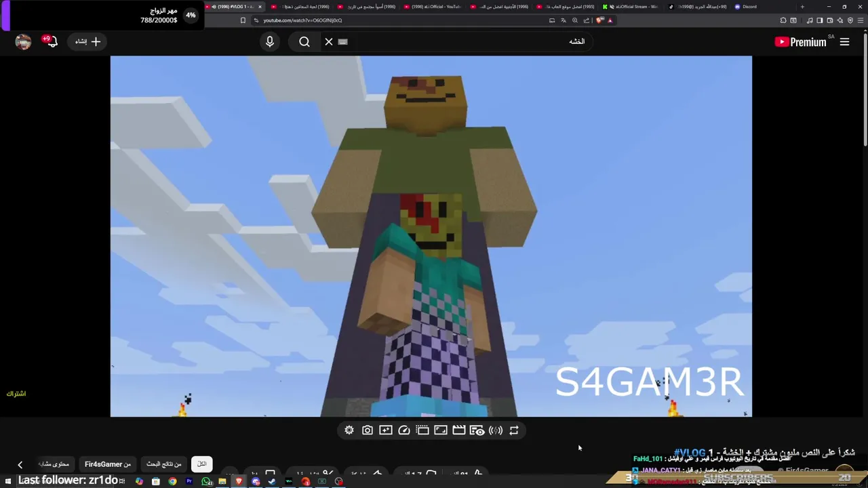Open File Explorer from taskbar
The image size is (868, 488).
coord(222,481)
